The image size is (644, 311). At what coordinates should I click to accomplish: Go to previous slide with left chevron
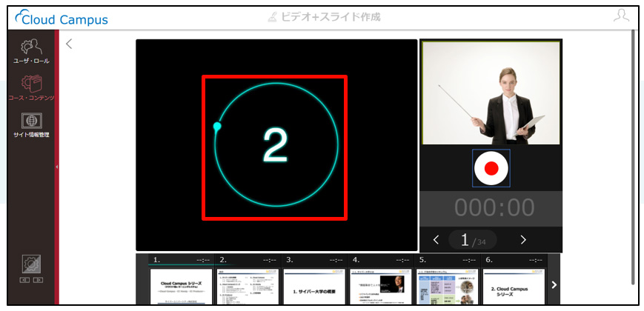436,240
